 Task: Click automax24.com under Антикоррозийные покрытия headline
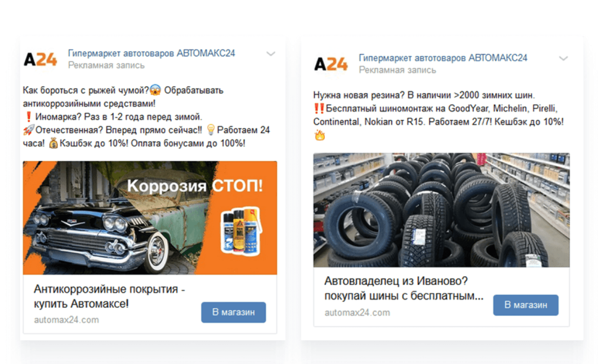pos(66,320)
